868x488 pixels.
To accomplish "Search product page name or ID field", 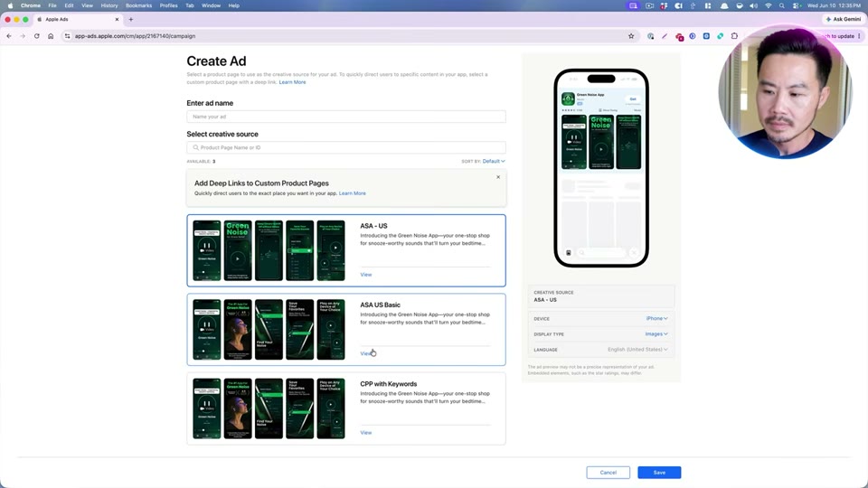I will pyautogui.click(x=346, y=147).
